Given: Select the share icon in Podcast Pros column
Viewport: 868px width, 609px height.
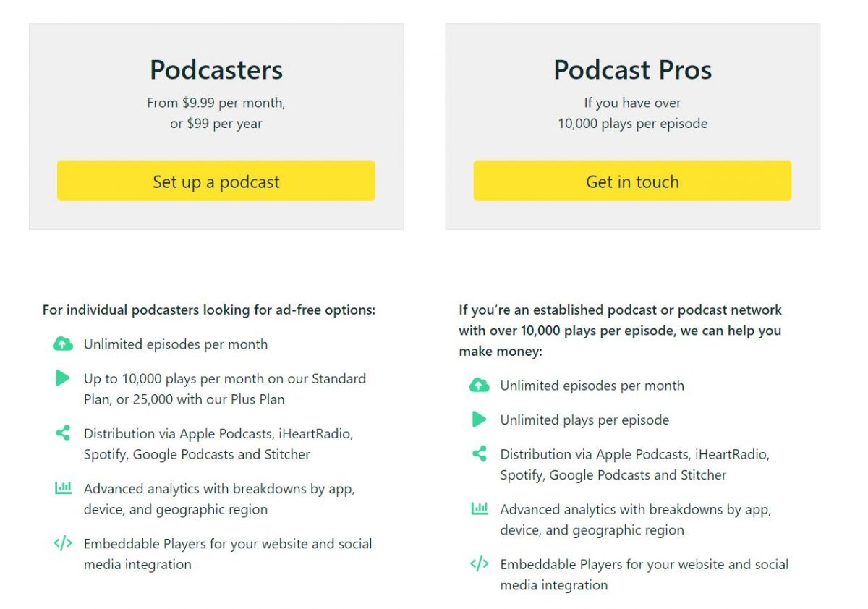Looking at the screenshot, I should pos(480,454).
